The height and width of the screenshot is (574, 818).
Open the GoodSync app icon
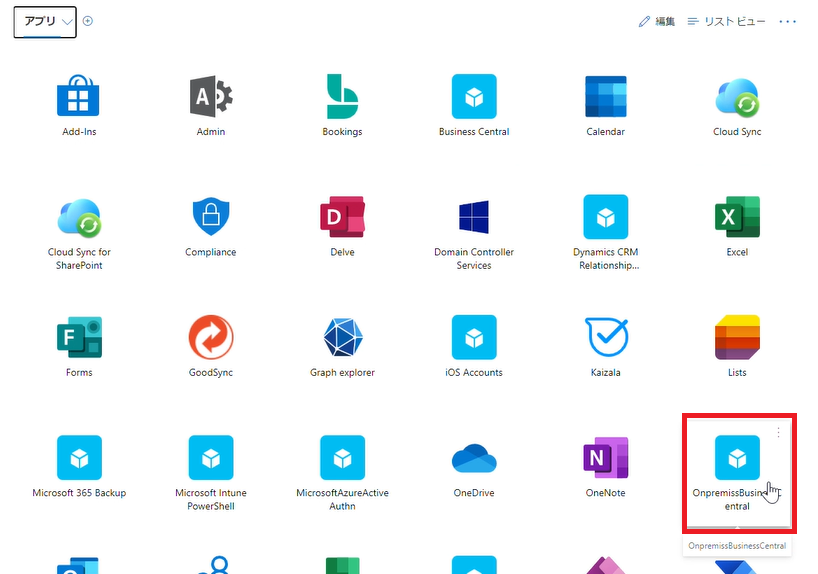pyautogui.click(x=211, y=337)
